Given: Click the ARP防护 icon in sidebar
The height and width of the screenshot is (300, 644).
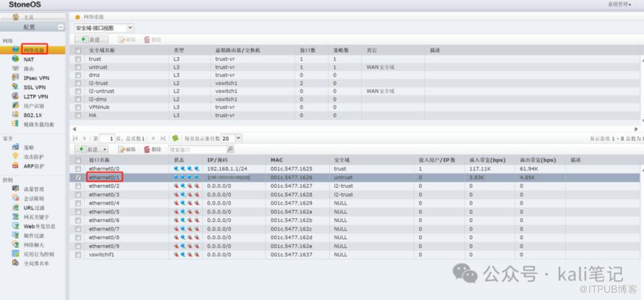Looking at the screenshot, I should coord(15,166).
